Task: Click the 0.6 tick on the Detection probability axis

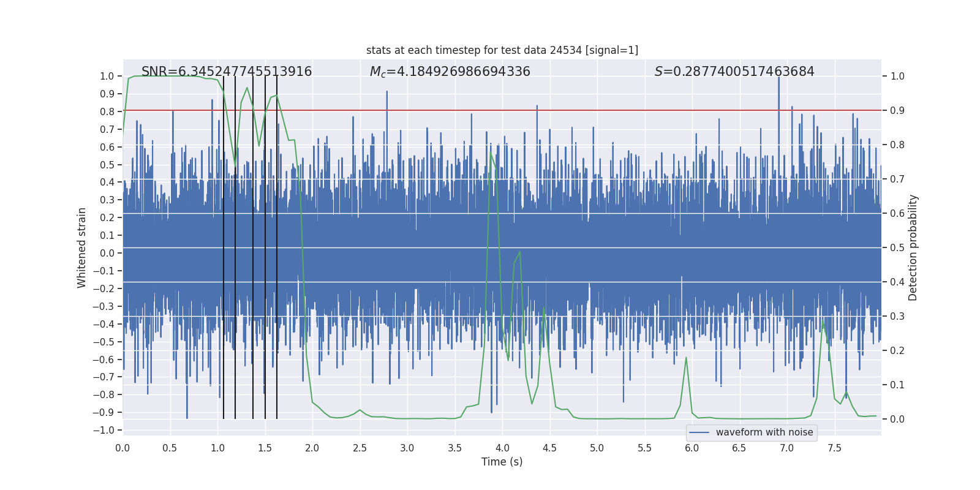Action: click(897, 213)
